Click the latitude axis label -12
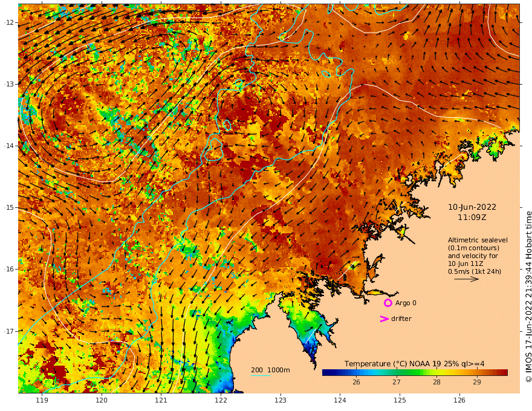This screenshot has width=532, height=411. tap(9, 22)
